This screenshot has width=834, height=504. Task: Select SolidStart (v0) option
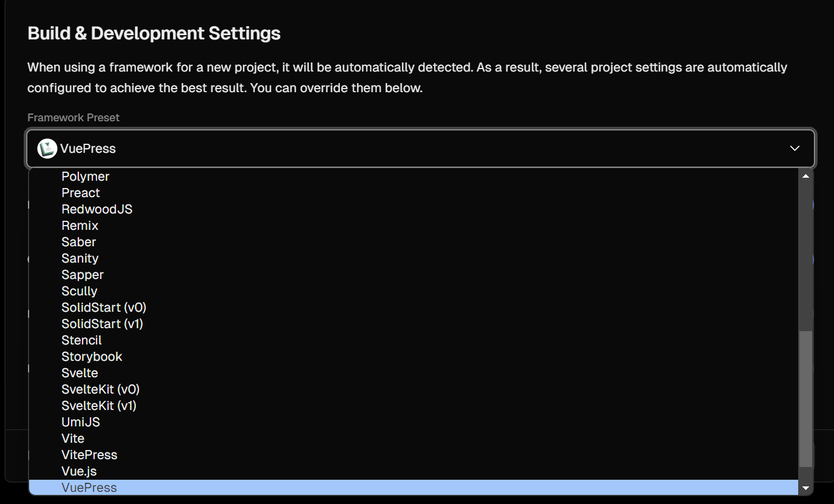coord(104,307)
